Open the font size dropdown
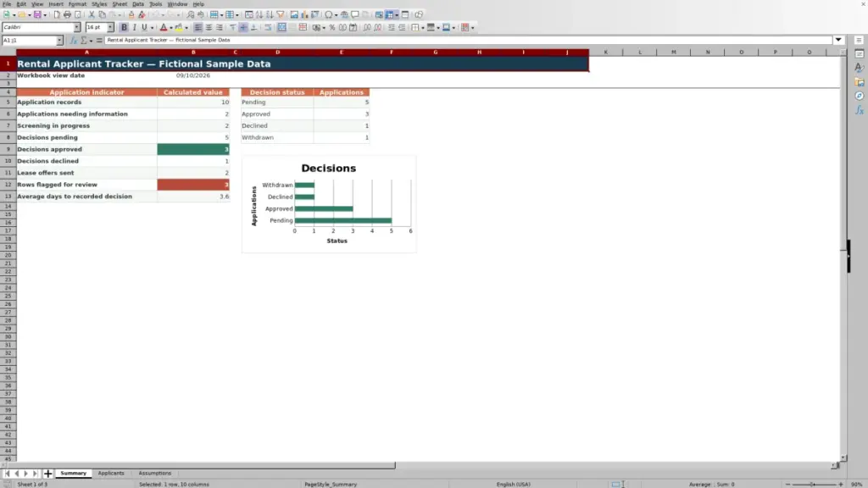Screen dimensions: 868x488 coord(110,28)
